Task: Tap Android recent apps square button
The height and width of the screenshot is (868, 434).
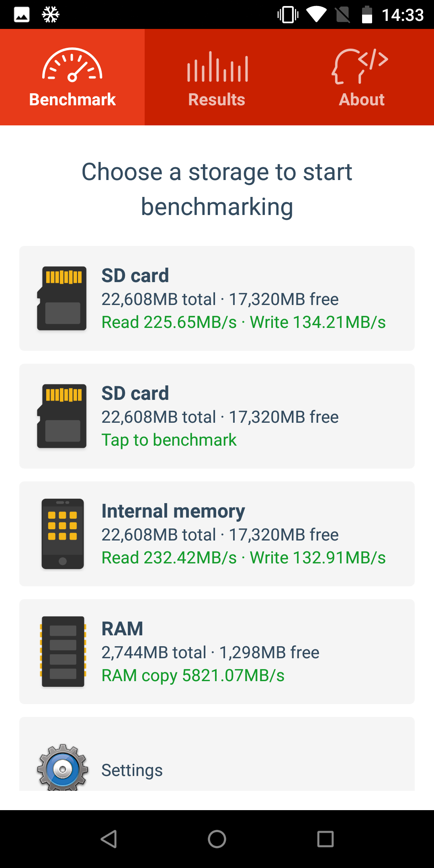Action: pyautogui.click(x=325, y=839)
